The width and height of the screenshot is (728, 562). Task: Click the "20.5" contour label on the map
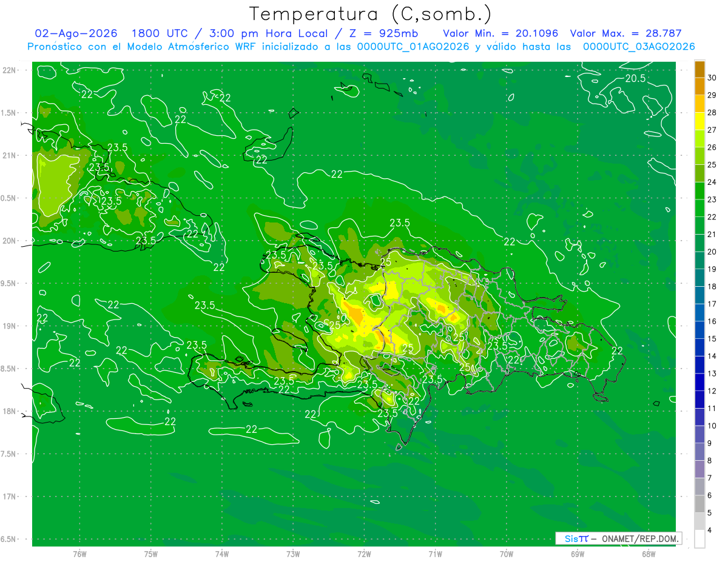tap(635, 79)
